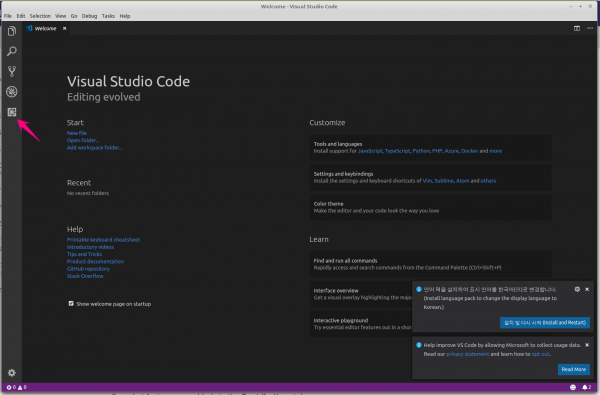Open the privacy statement link
This screenshot has width=600, height=395.
click(468, 354)
